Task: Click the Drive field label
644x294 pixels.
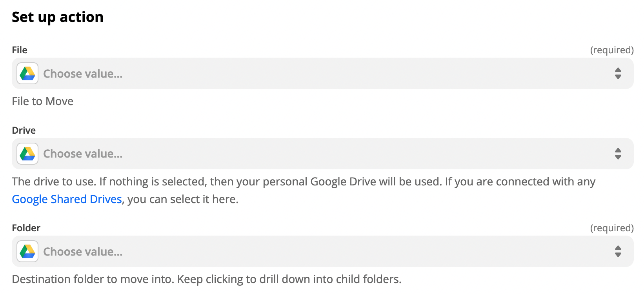Action: click(24, 131)
